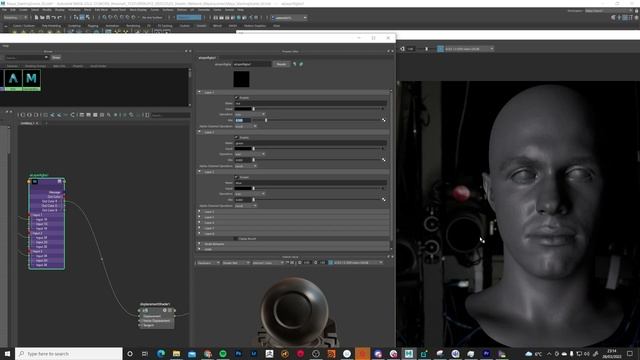The width and height of the screenshot is (640, 360).
Task: Click the Layer 3 color swatch
Action: point(243,188)
